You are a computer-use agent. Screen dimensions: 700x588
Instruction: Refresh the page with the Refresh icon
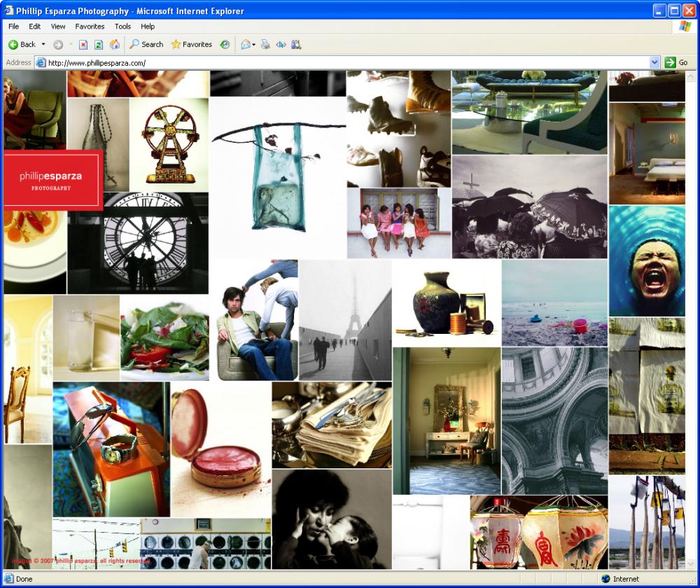pyautogui.click(x=99, y=44)
